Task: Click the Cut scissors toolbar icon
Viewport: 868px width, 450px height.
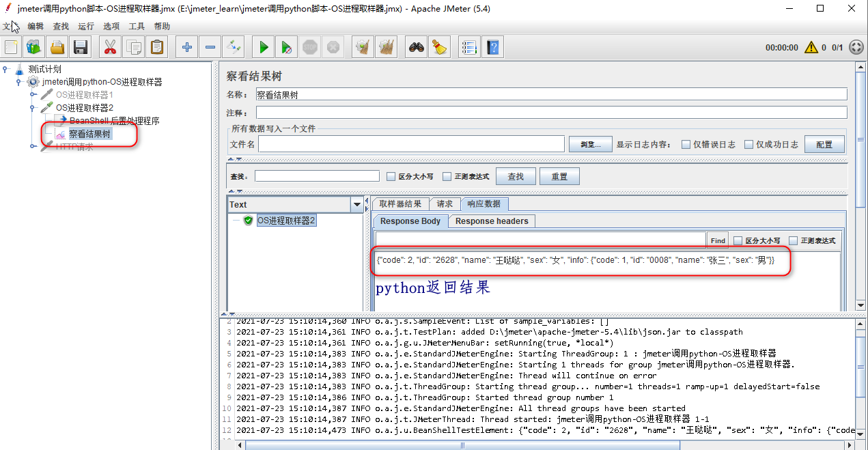Action: coord(111,46)
